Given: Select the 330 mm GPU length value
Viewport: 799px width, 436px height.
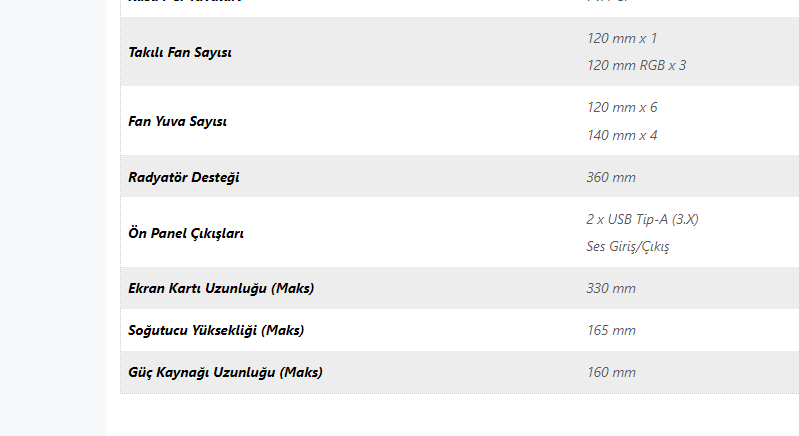Looking at the screenshot, I should click(x=611, y=288).
